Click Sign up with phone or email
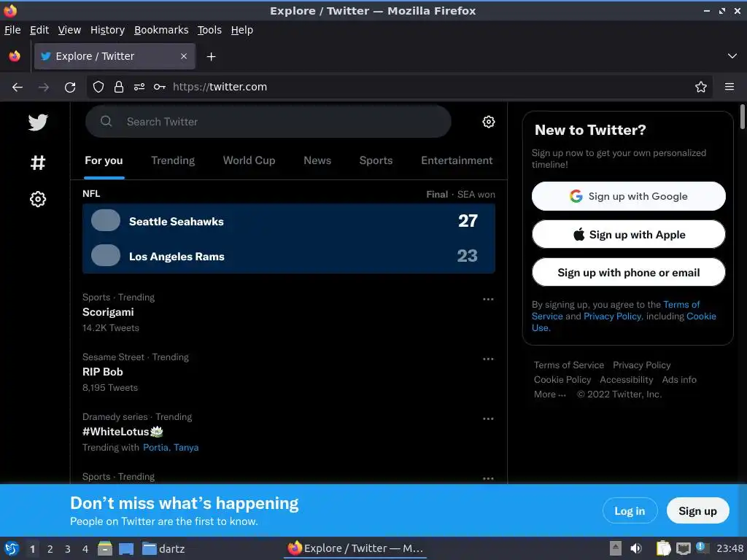The height and width of the screenshot is (560, 747). (x=628, y=273)
